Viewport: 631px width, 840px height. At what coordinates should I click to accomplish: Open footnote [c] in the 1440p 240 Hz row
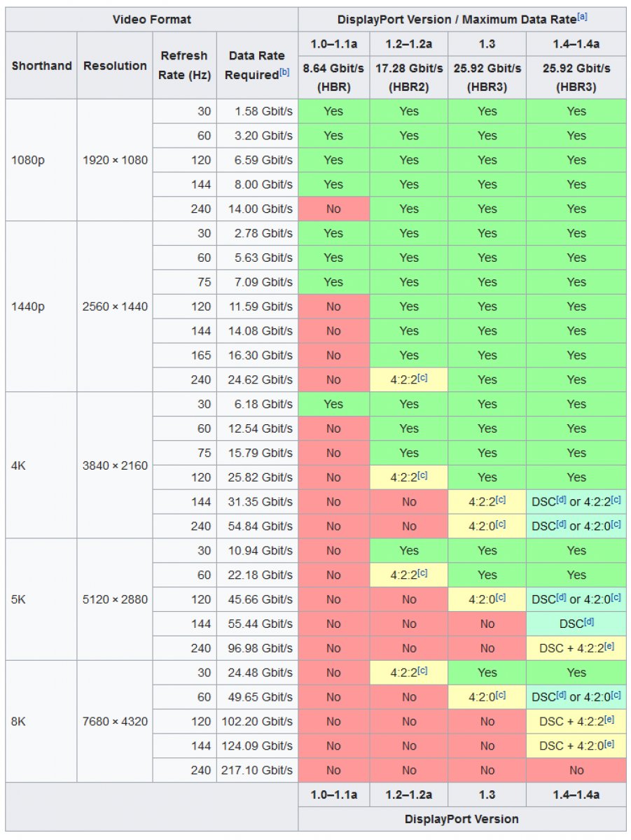[422, 377]
